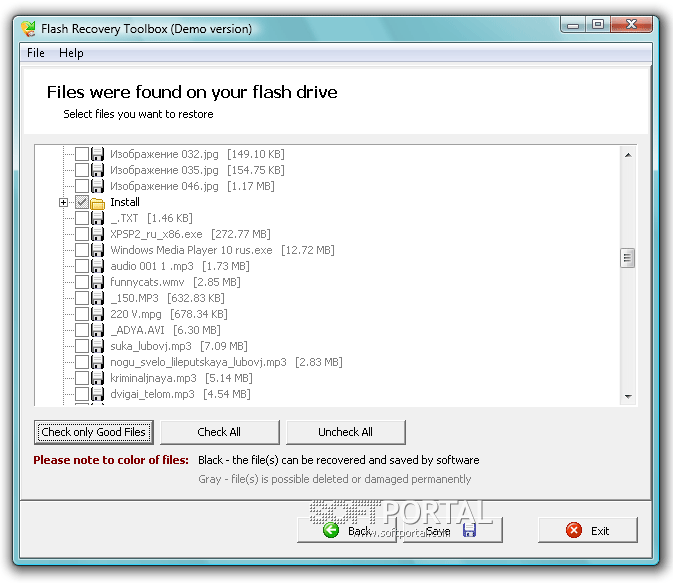This screenshot has width=673, height=583.
Task: Click the floppy icon beside 220 V.mpg
Action: point(97,314)
